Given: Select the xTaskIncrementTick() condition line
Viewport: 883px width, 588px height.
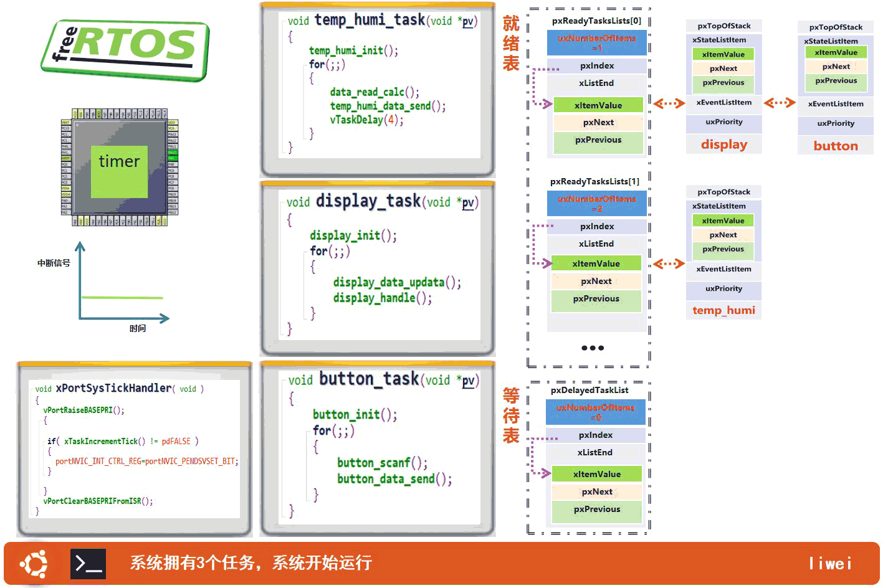Looking at the screenshot, I should tap(123, 441).
